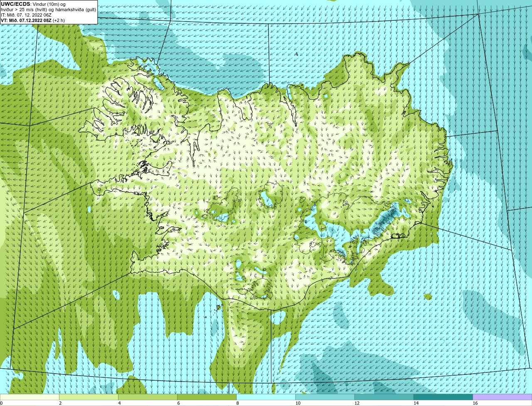
Task: Click the color bar label '12'
Action: click(x=357, y=403)
